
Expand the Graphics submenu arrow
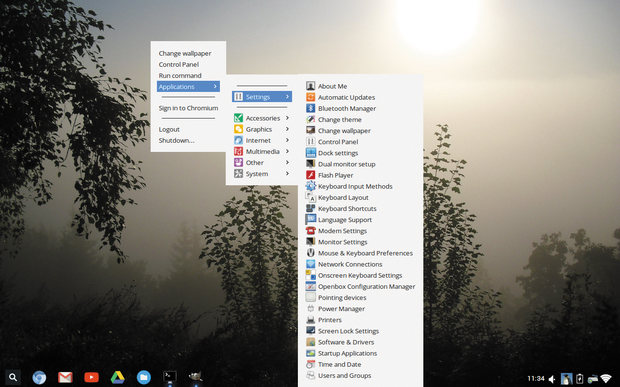287,129
